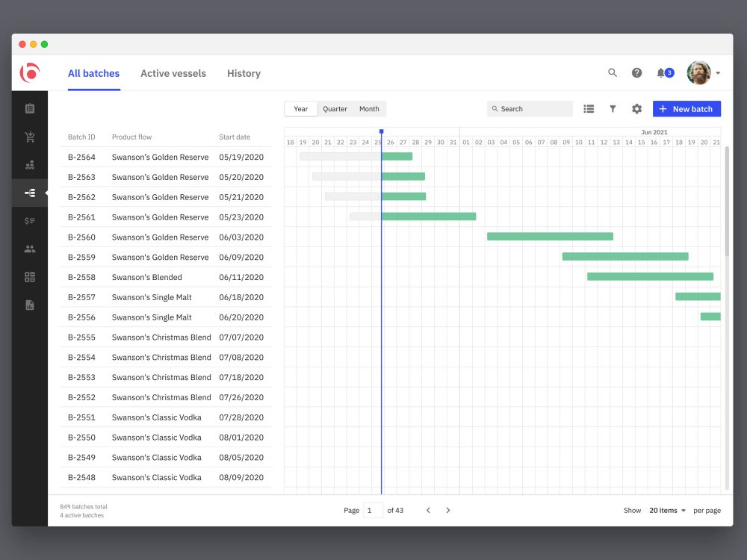Open batch B-2554 row
The height and width of the screenshot is (560, 747).
pos(166,357)
